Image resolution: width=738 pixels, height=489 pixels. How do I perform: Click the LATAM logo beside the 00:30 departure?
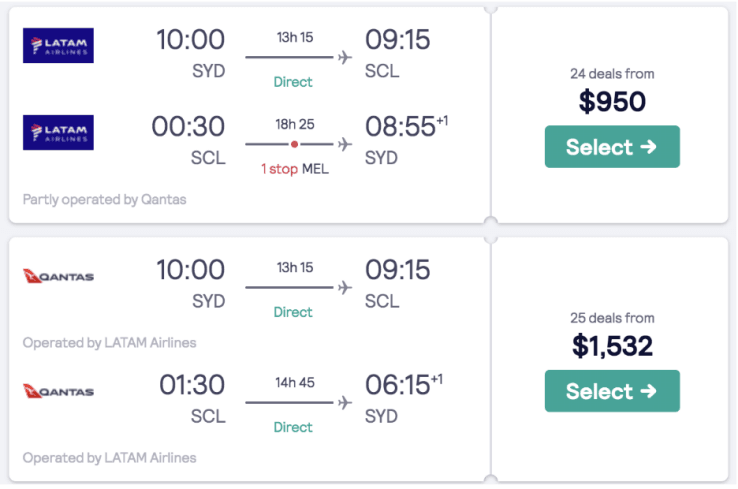[x=58, y=132]
